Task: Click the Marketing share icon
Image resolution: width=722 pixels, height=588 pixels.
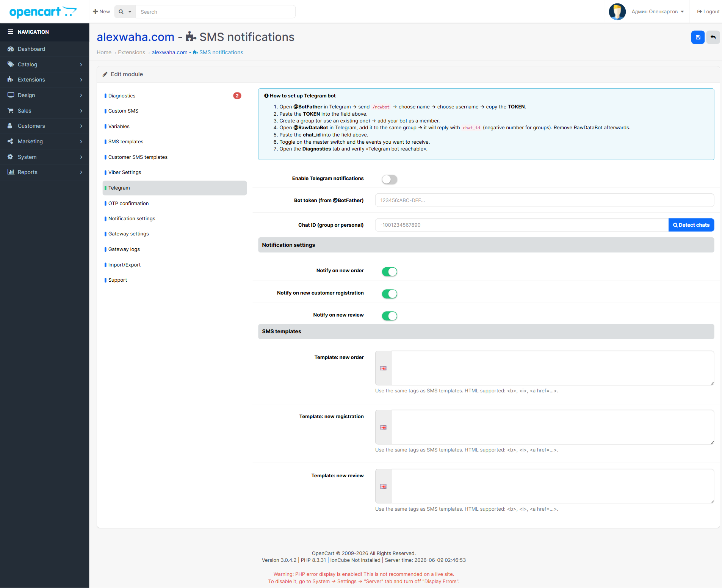Action: [x=11, y=141]
